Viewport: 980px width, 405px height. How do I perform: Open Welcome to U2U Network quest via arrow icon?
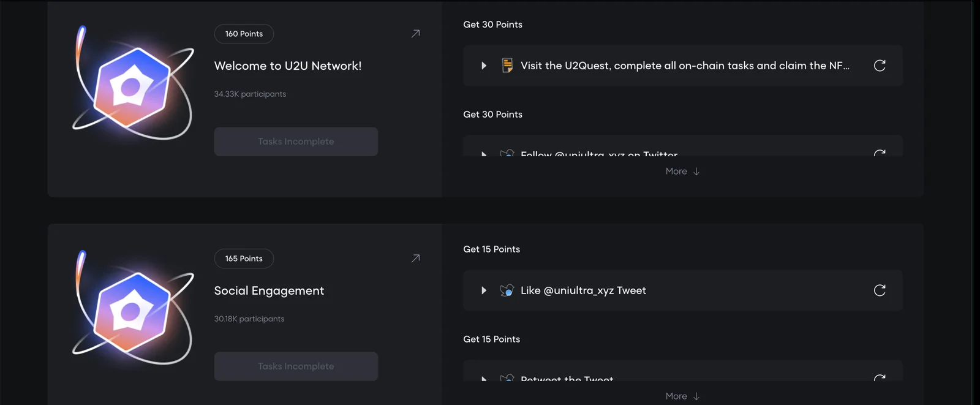pyautogui.click(x=416, y=34)
